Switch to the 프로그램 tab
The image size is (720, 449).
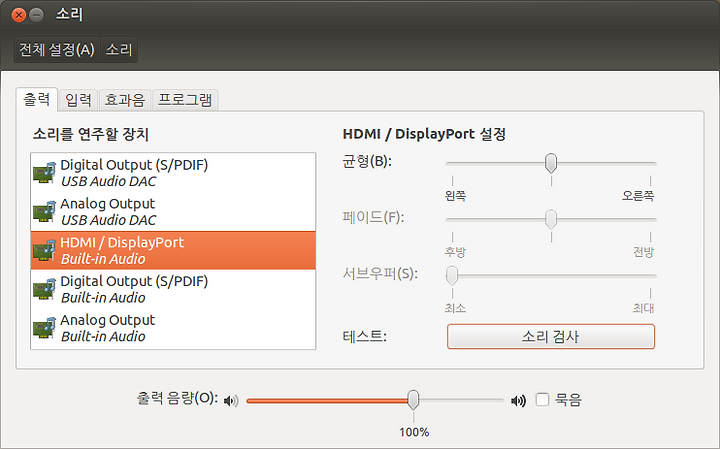tap(185, 100)
